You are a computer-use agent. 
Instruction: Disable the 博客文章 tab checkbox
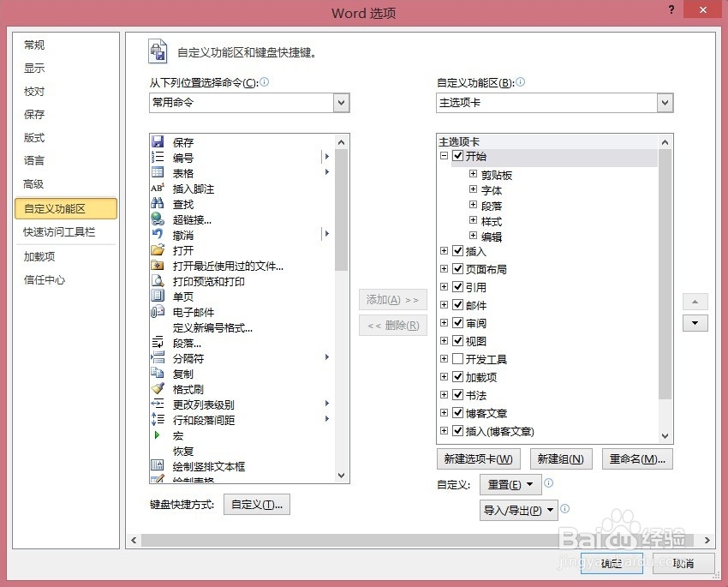point(459,413)
